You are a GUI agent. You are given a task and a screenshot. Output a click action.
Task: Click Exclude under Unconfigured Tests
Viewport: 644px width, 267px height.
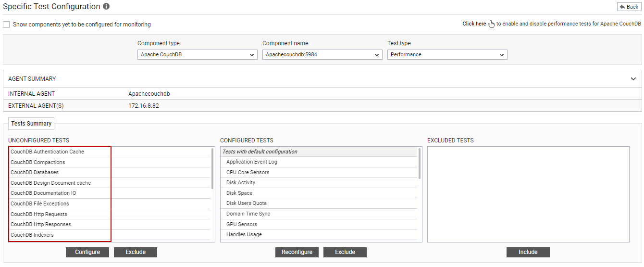click(x=136, y=252)
